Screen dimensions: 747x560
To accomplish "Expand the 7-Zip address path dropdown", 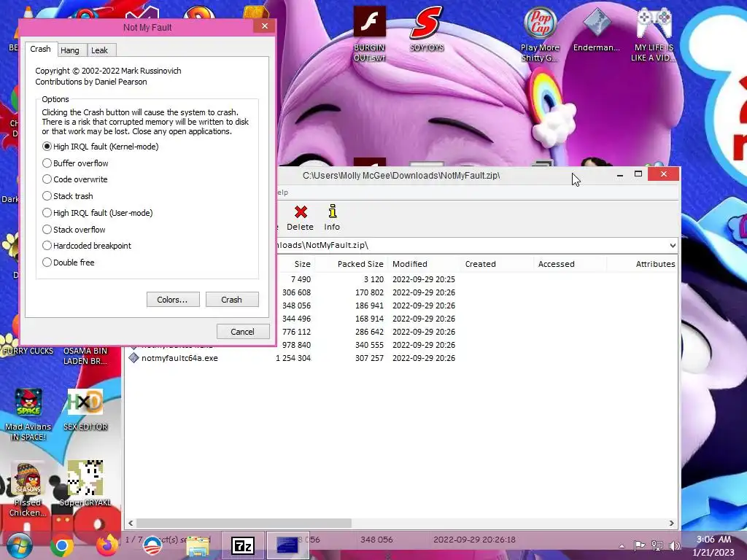I will [672, 245].
